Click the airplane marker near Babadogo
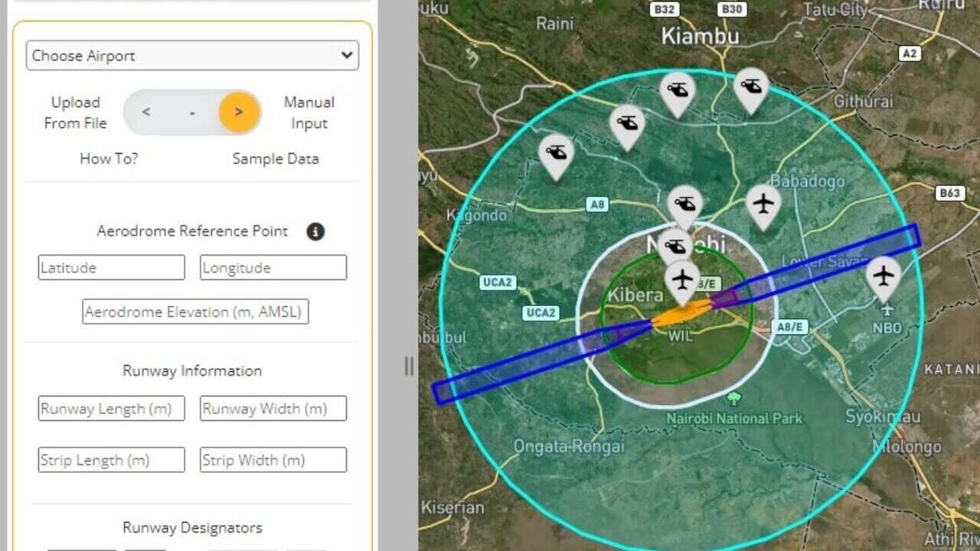 (763, 204)
